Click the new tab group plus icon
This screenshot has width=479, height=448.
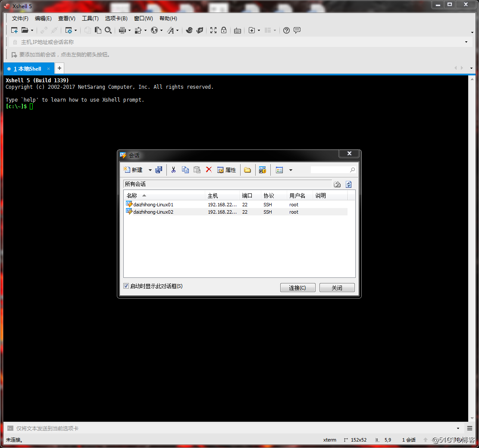(x=252, y=30)
